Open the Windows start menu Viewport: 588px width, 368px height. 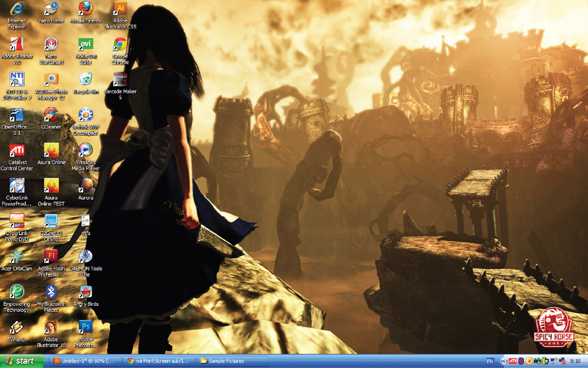click(22, 361)
